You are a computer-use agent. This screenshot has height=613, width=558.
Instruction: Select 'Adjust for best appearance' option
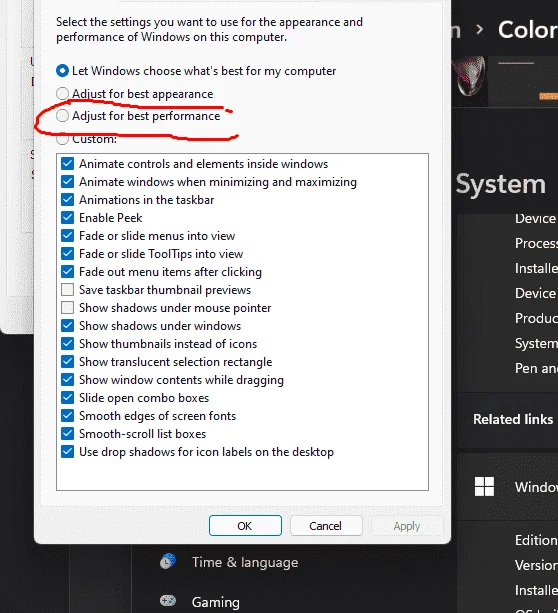tap(62, 94)
